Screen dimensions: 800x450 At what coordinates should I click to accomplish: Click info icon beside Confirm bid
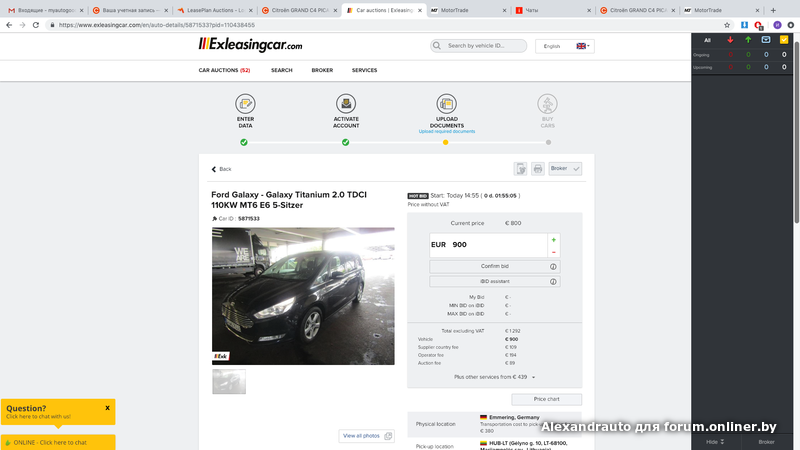pos(553,267)
